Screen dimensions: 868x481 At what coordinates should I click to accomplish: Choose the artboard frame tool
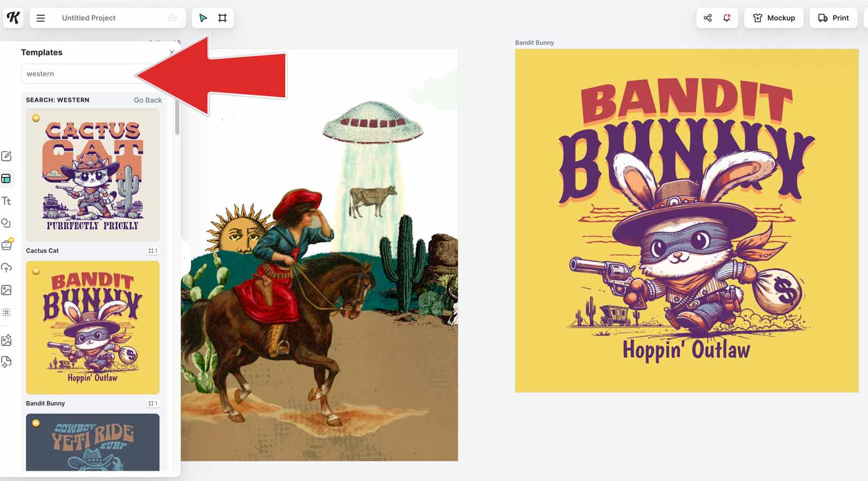point(222,18)
